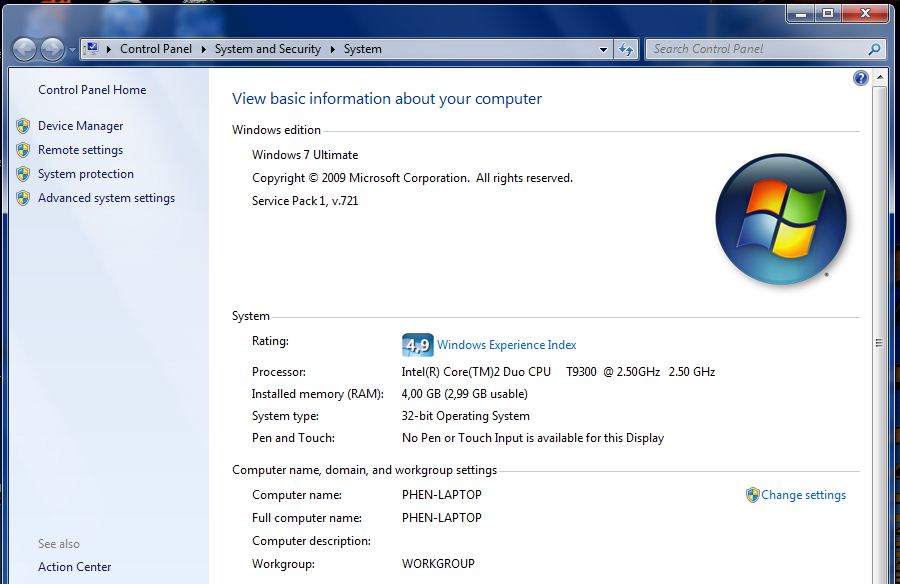Click the Forward navigation arrow button
The image size is (900, 584).
pyautogui.click(x=52, y=49)
